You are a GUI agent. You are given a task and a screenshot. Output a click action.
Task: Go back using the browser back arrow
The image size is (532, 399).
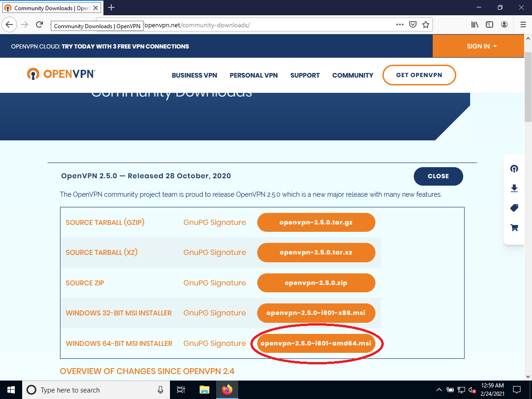click(9, 24)
